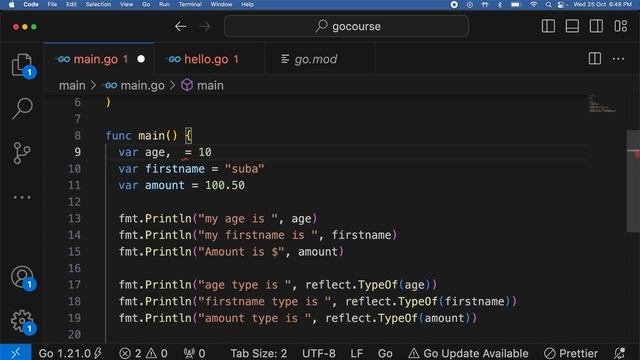The image size is (640, 360).
Task: Open the Terminal menu
Action: coord(190,4)
